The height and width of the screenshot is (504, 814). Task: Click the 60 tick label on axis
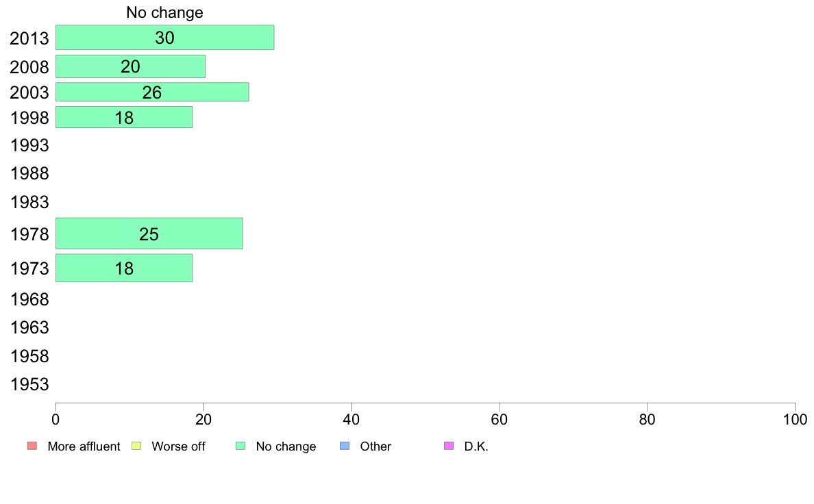click(x=500, y=419)
